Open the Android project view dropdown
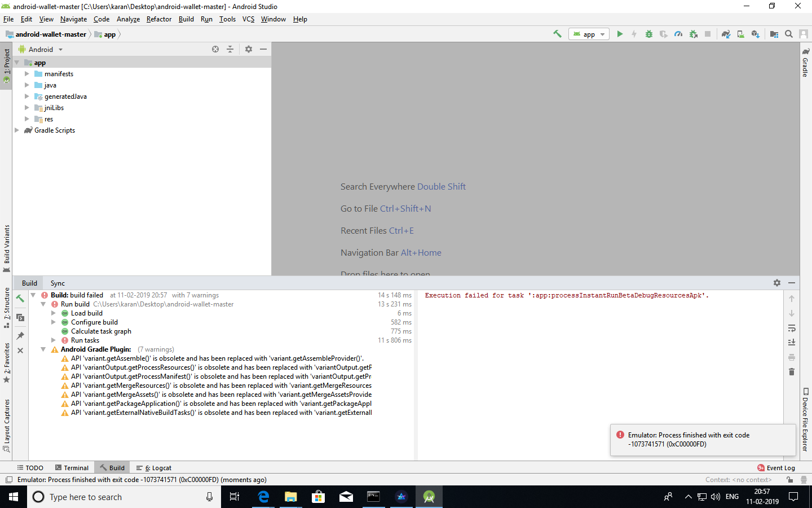This screenshot has height=508, width=812. point(41,50)
